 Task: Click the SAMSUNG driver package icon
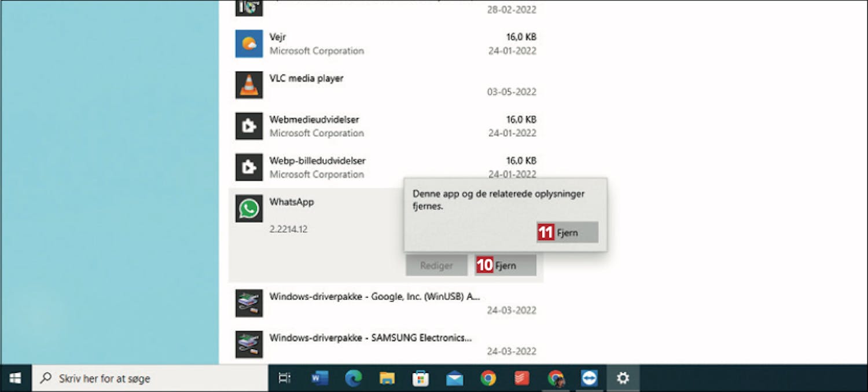coord(249,344)
